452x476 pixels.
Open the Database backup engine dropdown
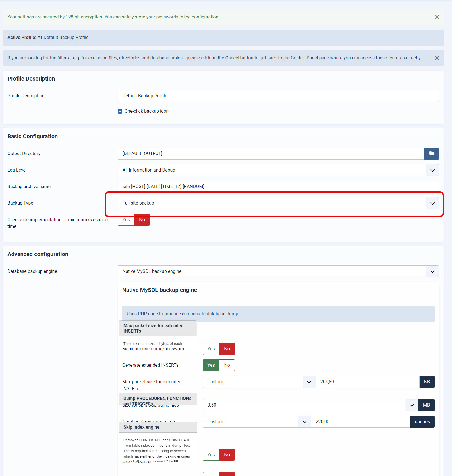click(x=278, y=271)
